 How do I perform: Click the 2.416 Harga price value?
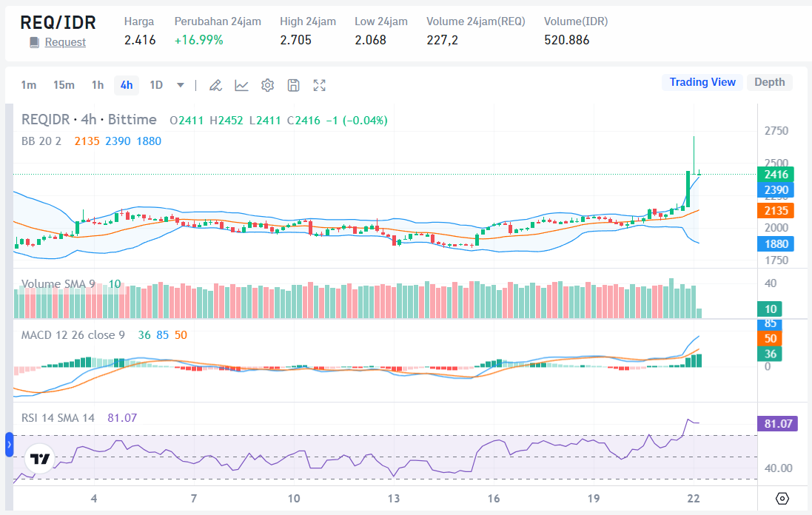pos(140,41)
